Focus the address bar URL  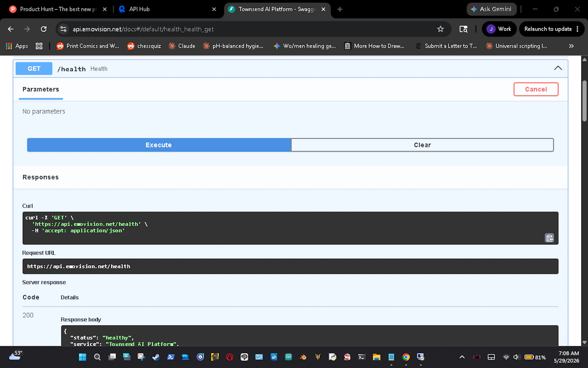tap(143, 29)
